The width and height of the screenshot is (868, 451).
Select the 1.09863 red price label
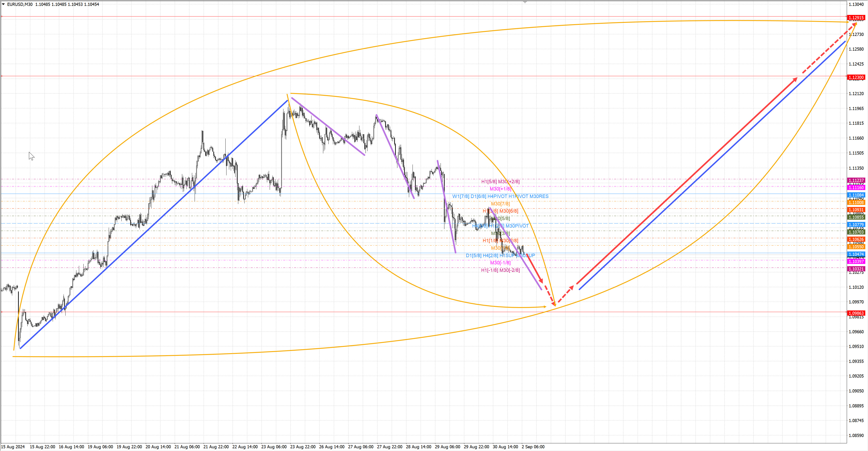(x=856, y=313)
